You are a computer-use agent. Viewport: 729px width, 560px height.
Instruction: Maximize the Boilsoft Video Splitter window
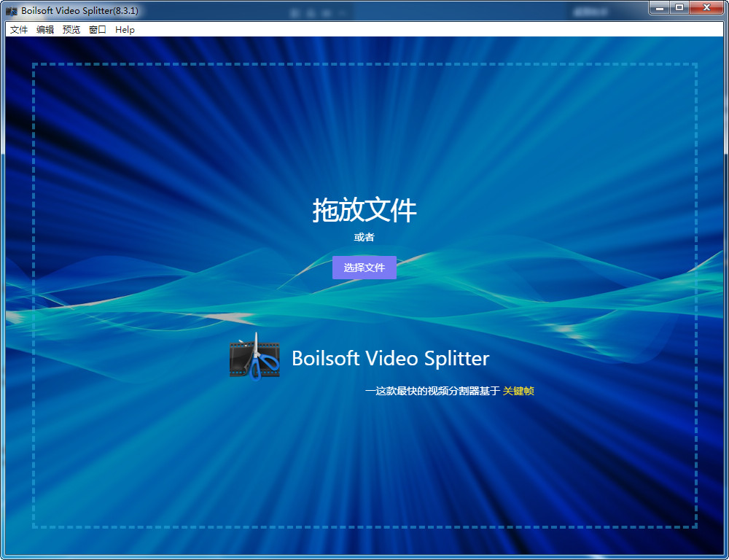tap(679, 7)
